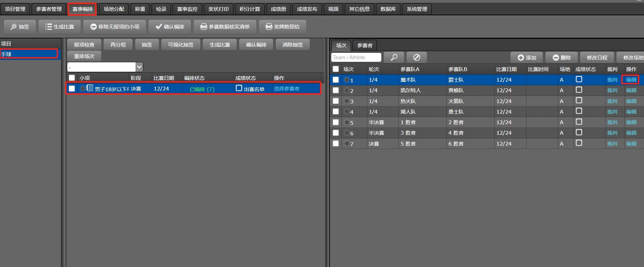Click the 生成比赛 list icon button
The height and width of the screenshot is (267, 644).
coord(49,27)
